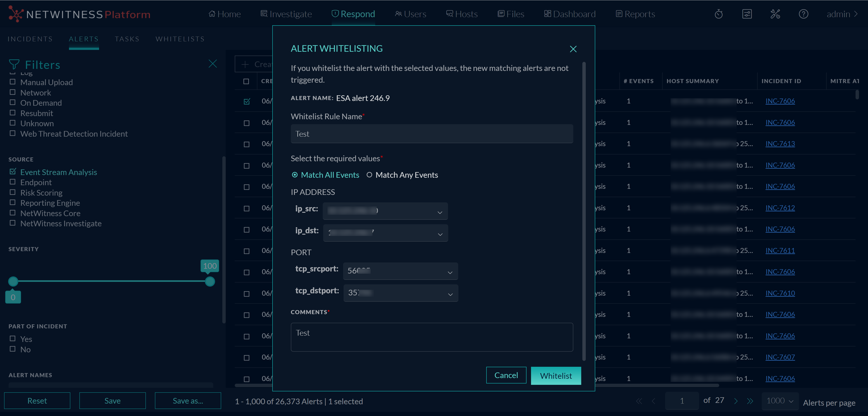The width and height of the screenshot is (868, 416).
Task: Switch to the Whitelists tab
Action: 180,39
